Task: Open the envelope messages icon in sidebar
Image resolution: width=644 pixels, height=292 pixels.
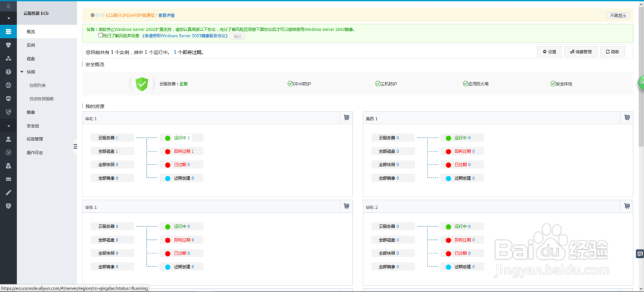Action: (8, 179)
